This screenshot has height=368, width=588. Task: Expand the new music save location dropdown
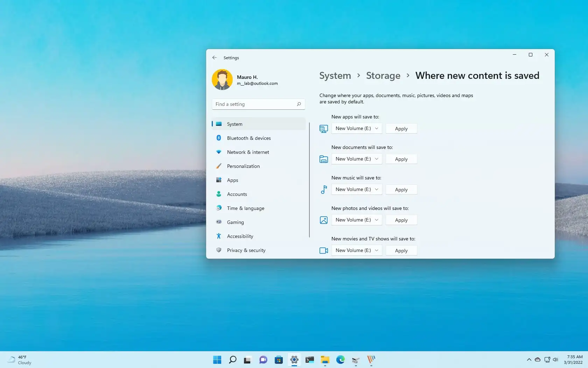pos(356,189)
